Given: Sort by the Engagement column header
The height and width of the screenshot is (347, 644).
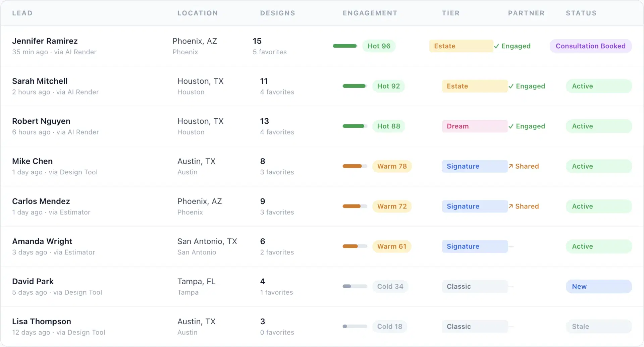Looking at the screenshot, I should (x=370, y=13).
